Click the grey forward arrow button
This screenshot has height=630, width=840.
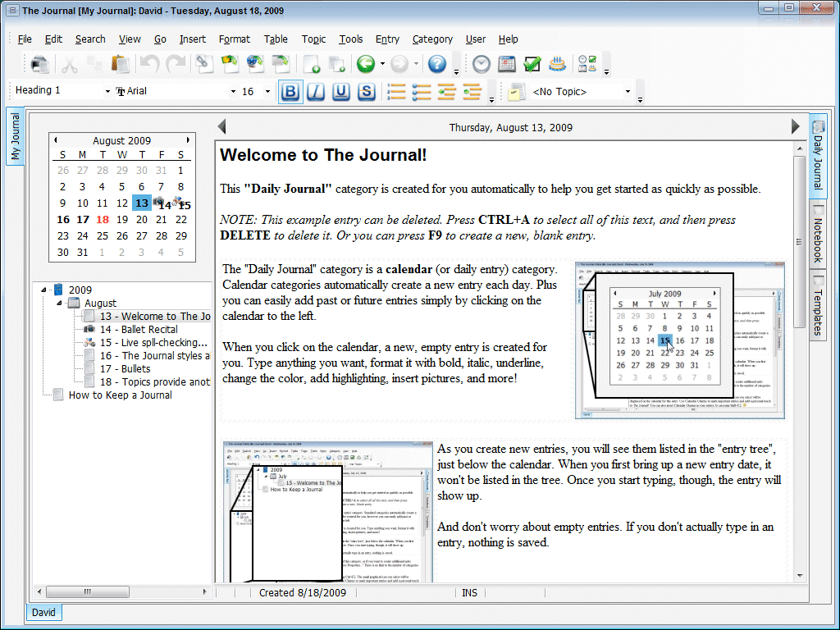[399, 64]
